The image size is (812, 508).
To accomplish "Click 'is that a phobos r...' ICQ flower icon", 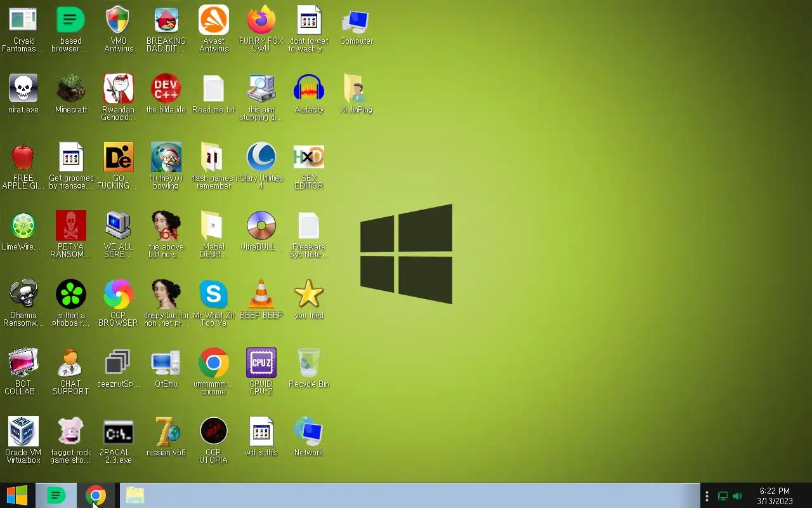I will (70, 295).
